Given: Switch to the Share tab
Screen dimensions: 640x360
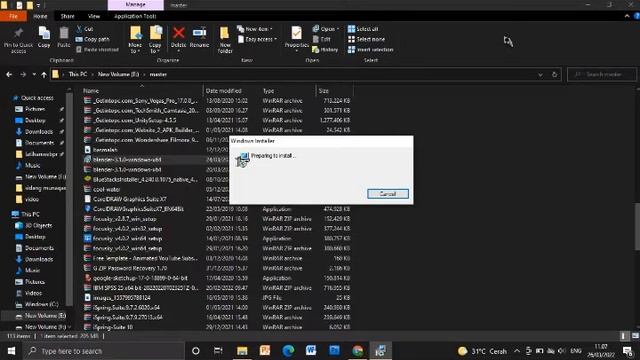Looking at the screenshot, I should point(67,16).
